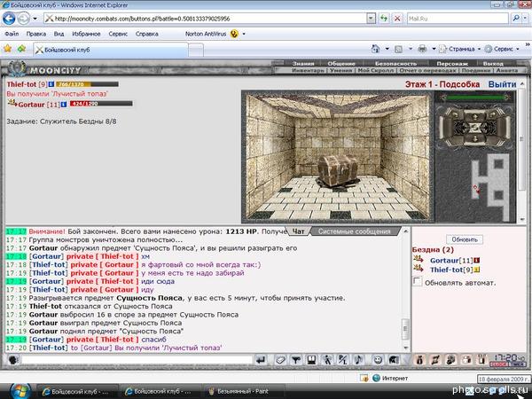Image resolution: width=532 pixels, height=399 pixels.
Task: Click the Mail.Ru search box
Action: (458, 19)
